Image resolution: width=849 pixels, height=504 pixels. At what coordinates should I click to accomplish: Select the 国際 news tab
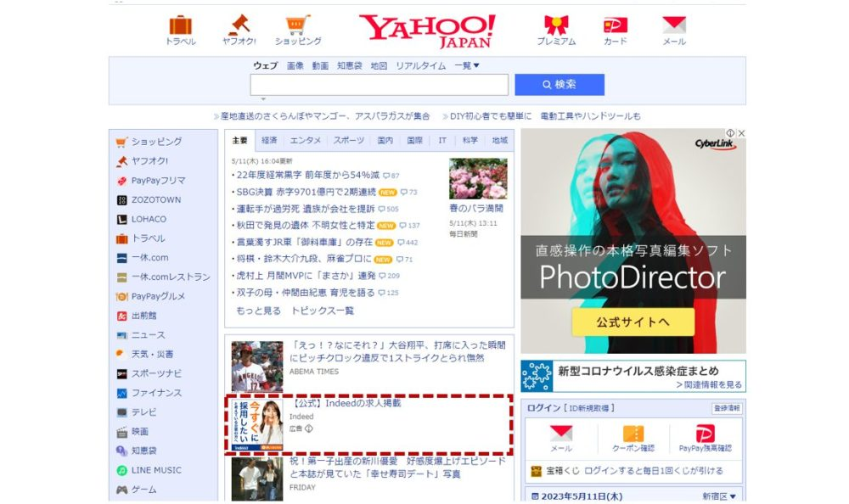click(x=415, y=140)
